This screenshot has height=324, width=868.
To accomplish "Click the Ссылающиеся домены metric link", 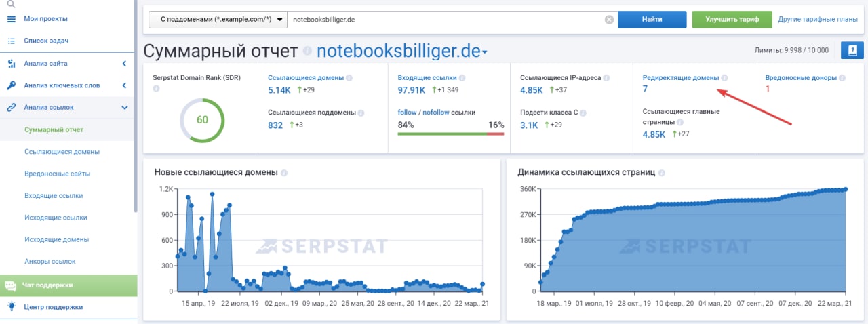I will [305, 78].
